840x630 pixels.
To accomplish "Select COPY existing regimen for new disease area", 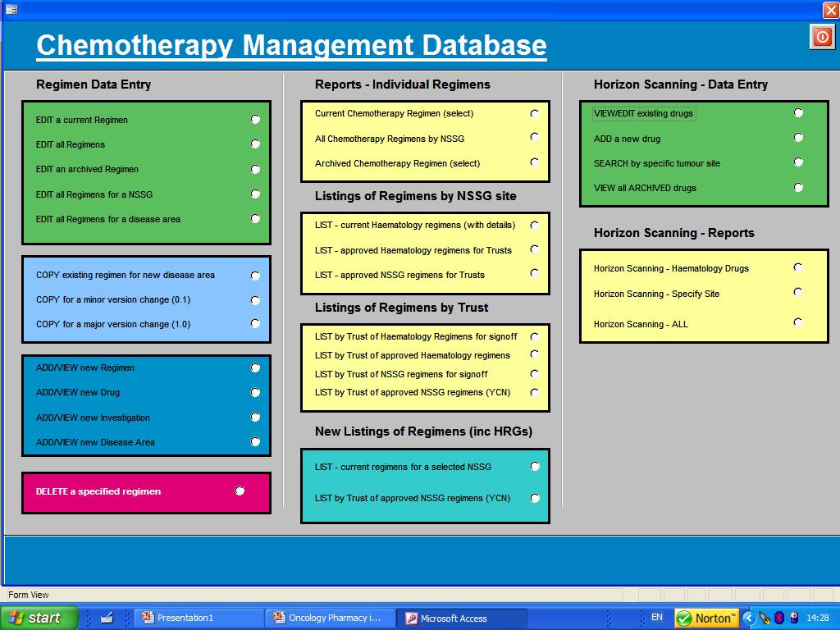I will coord(256,276).
